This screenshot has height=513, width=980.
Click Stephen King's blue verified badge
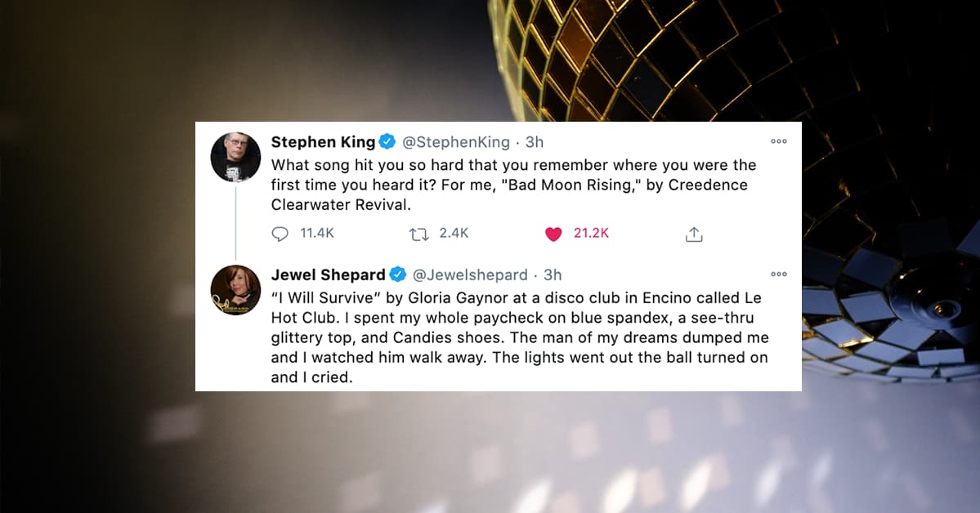click(387, 142)
